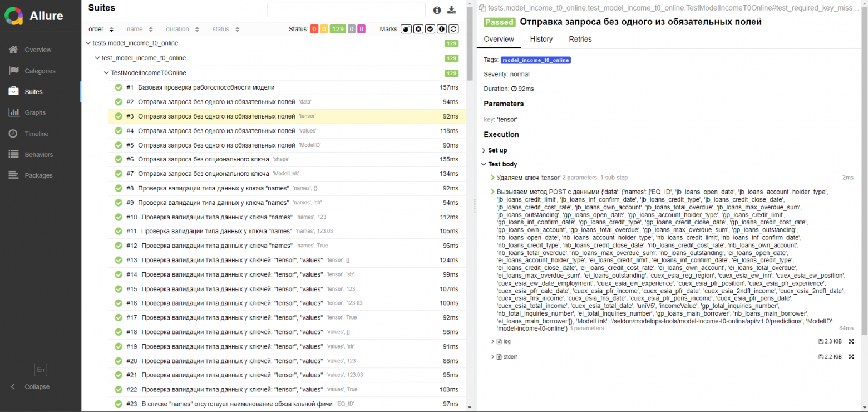Click passed status icon of test #12

coord(119,246)
